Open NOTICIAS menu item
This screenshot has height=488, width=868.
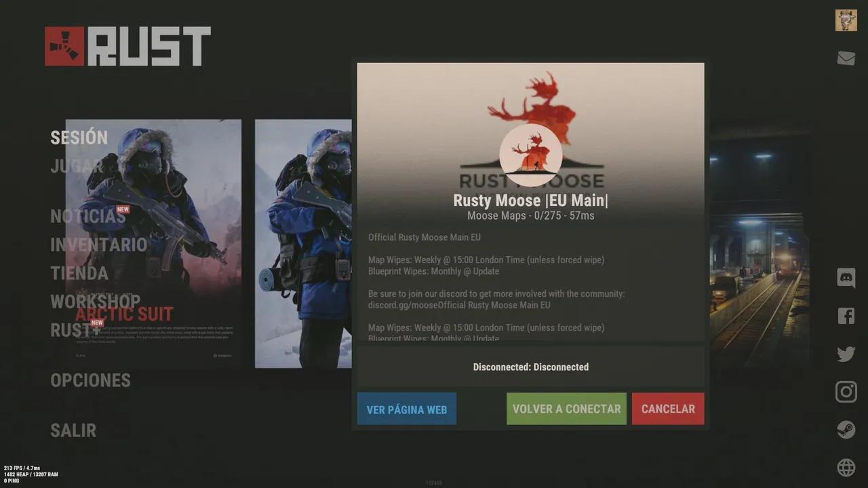click(87, 216)
